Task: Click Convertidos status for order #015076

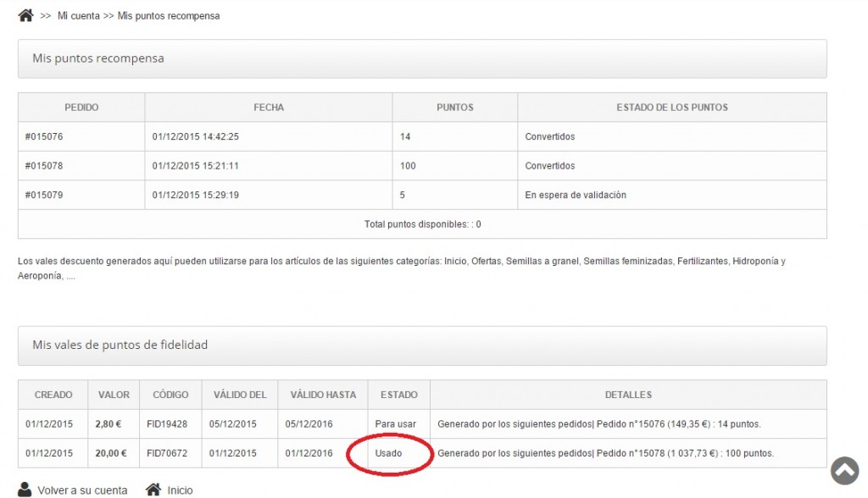Action: (x=549, y=136)
